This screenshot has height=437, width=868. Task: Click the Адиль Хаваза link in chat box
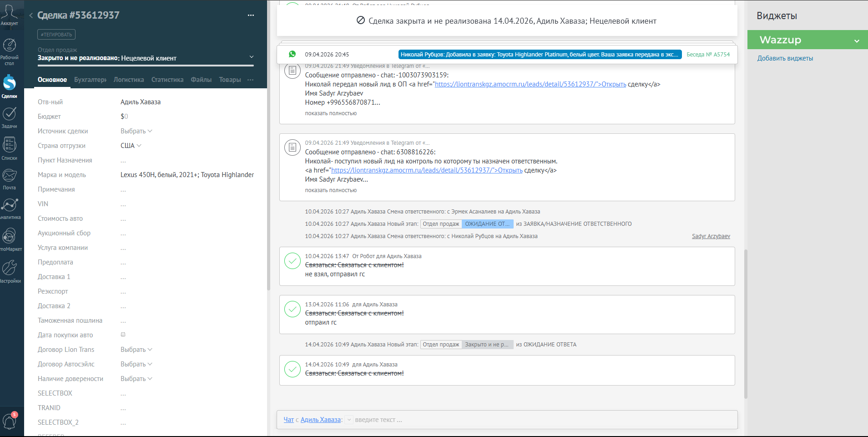tap(321, 420)
